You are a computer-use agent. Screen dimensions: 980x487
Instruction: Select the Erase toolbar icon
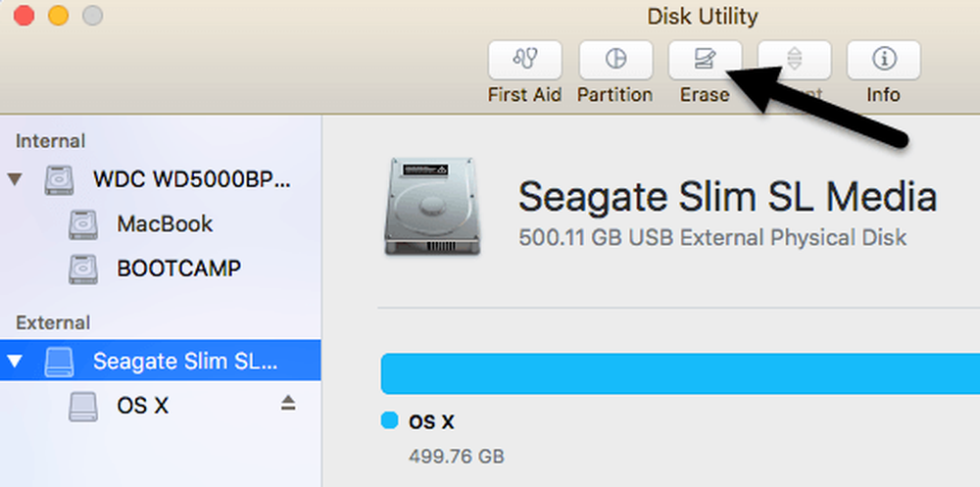(x=705, y=60)
